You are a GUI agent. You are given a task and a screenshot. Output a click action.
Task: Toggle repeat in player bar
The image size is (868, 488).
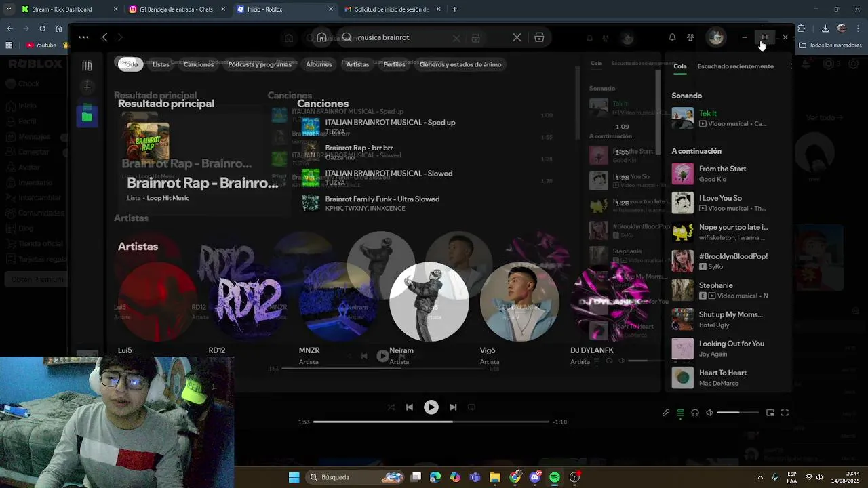471,407
